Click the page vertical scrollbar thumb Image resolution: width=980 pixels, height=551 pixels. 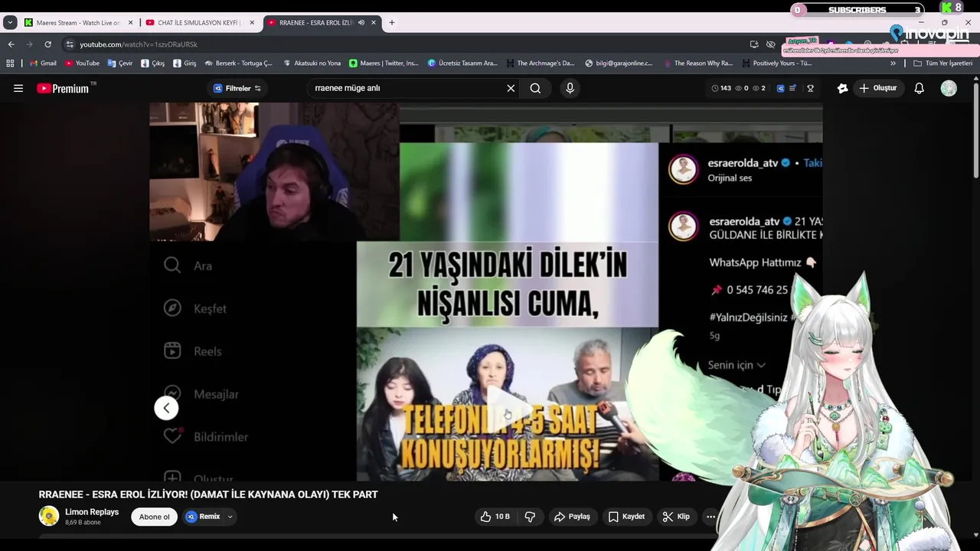[975, 130]
